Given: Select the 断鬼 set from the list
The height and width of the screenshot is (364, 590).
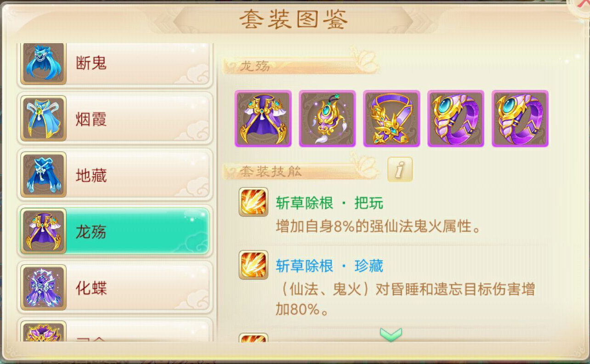Looking at the screenshot, I should pyautogui.click(x=115, y=64).
